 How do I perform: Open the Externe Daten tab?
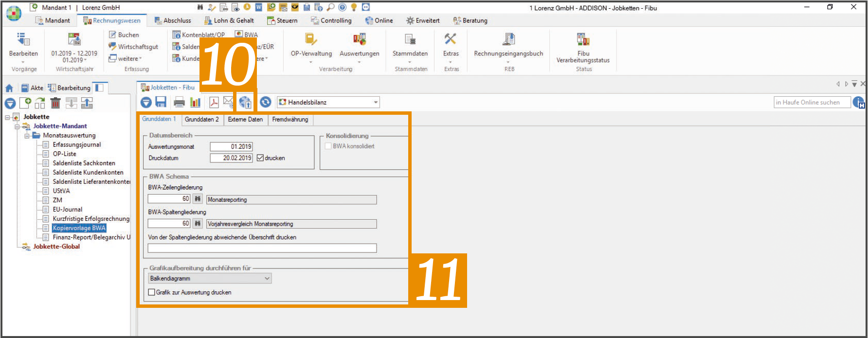(245, 119)
